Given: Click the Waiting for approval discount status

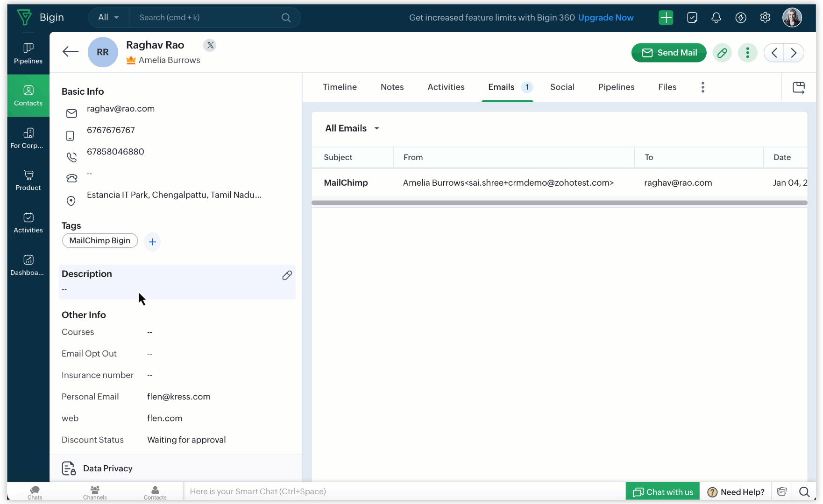Looking at the screenshot, I should point(186,440).
